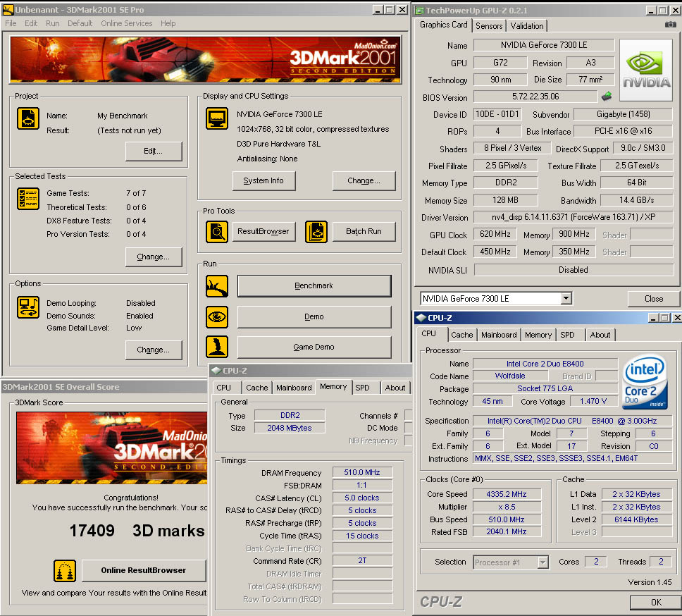Click the Close button in GPU-Z
Screen dimensions: 682x616
coord(654,298)
